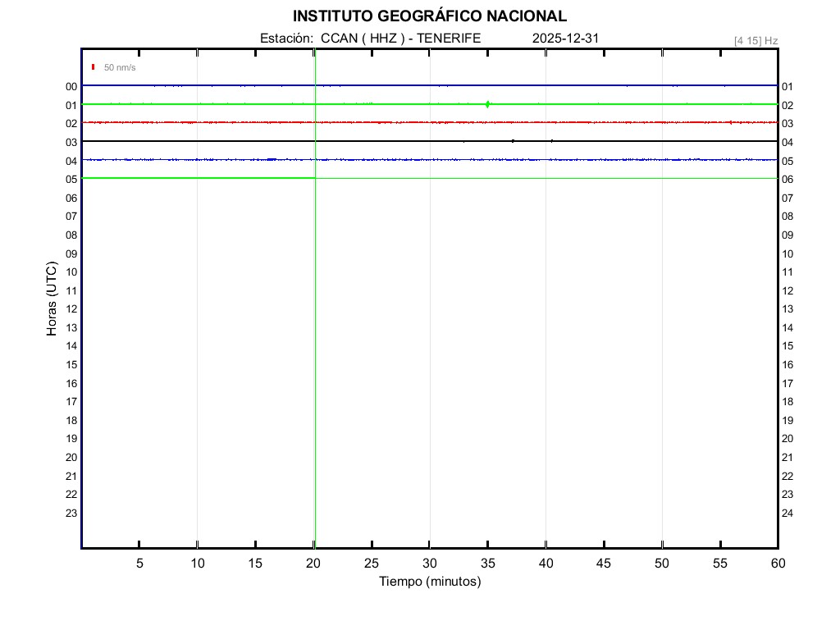Select the 60 minute tick label
The image size is (840, 630).
778,564
